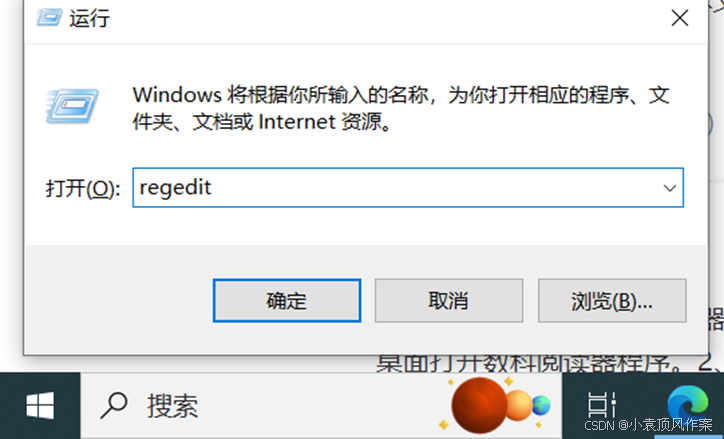The height and width of the screenshot is (439, 724).
Task: Click the Windows description text in dialog
Action: coord(401,108)
